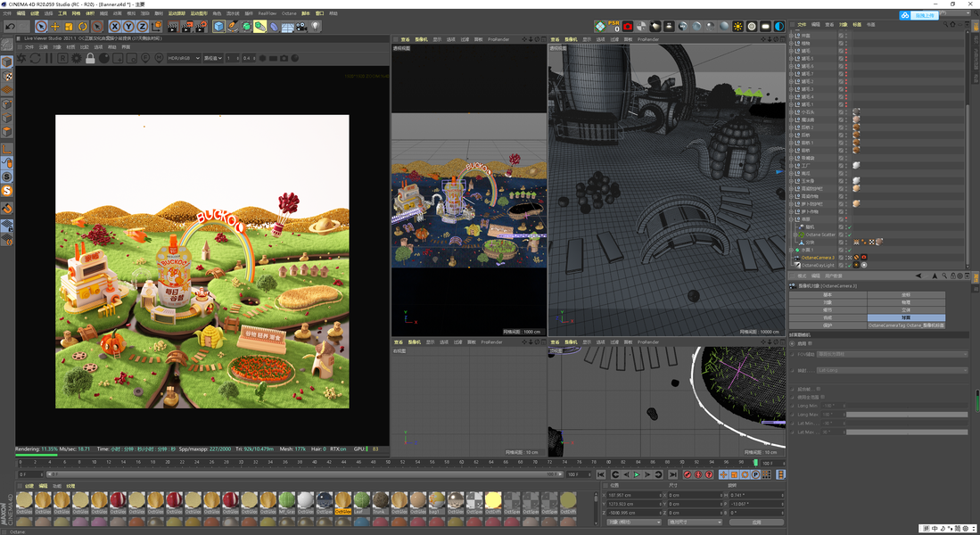Image resolution: width=980 pixels, height=535 pixels.
Task: Click the Live Viewer rendered image
Action: point(202,261)
